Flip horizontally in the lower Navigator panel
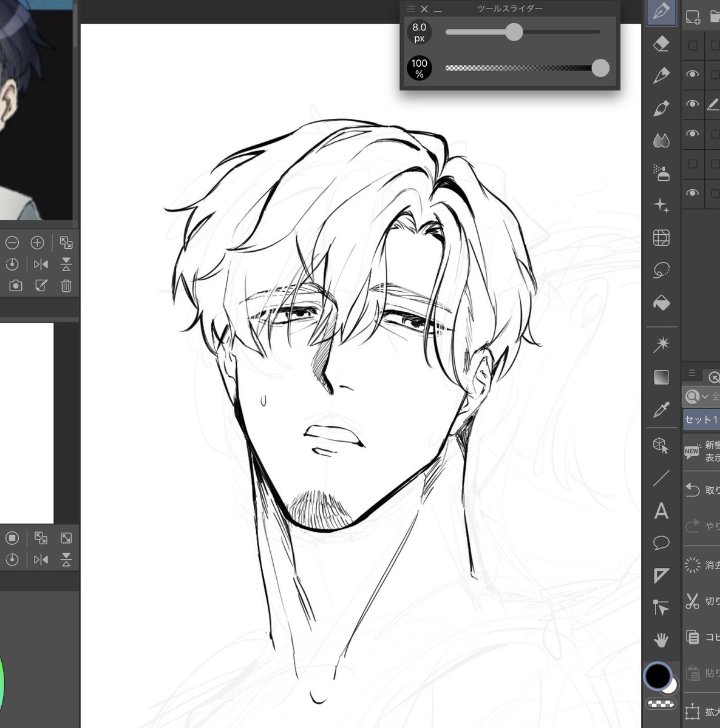 point(41,559)
